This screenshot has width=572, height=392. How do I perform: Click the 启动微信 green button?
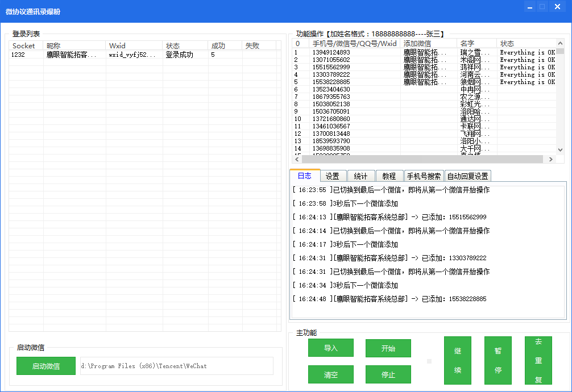[46, 366]
